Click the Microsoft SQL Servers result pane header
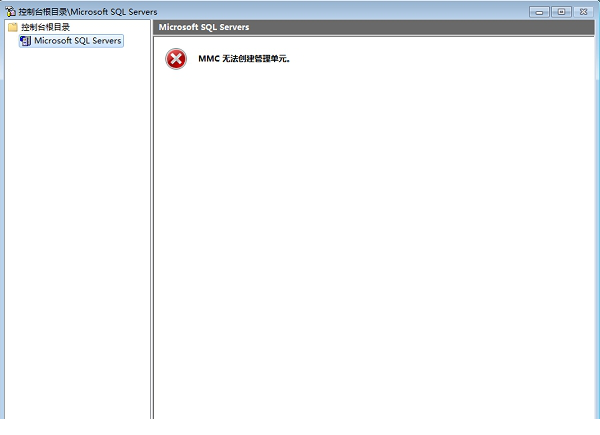This screenshot has width=600, height=435. coord(373,27)
